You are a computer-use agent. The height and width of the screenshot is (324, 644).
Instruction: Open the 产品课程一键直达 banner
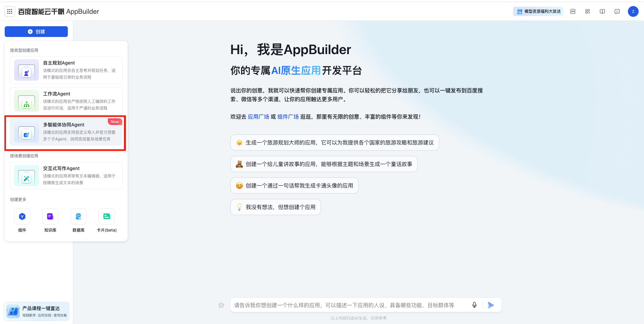37,312
